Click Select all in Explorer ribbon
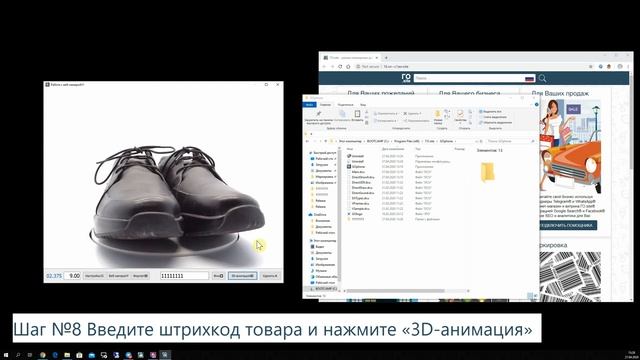The height and width of the screenshot is (360, 640). click(490, 111)
